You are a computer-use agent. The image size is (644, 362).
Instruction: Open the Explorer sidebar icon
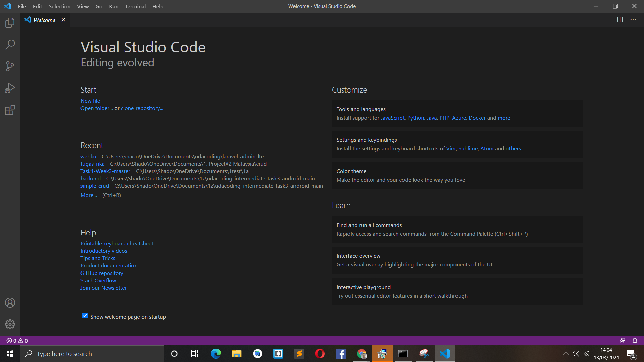pos(10,22)
